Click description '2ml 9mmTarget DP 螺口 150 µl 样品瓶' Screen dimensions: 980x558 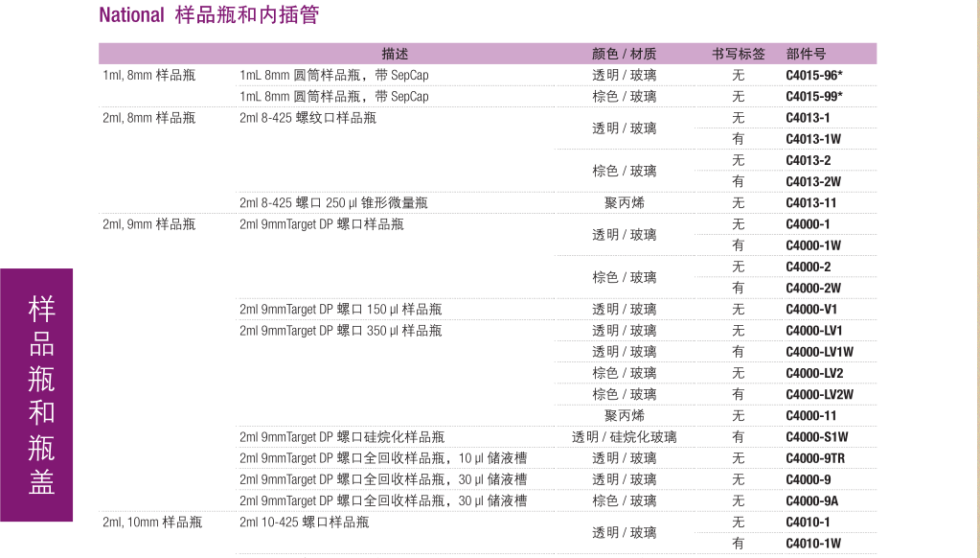[341, 309]
